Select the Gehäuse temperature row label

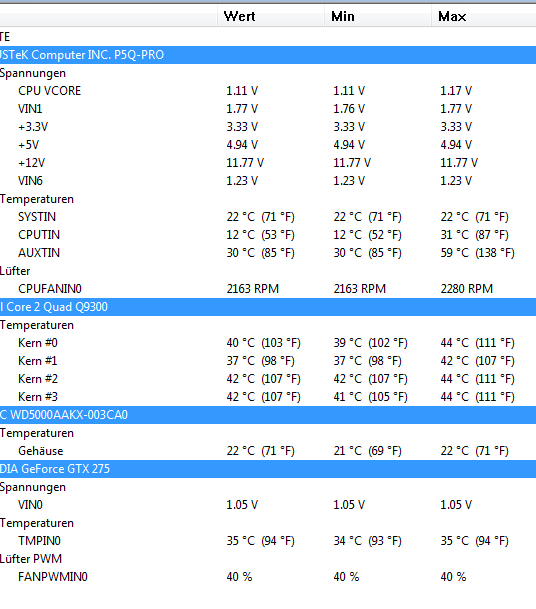click(x=40, y=451)
